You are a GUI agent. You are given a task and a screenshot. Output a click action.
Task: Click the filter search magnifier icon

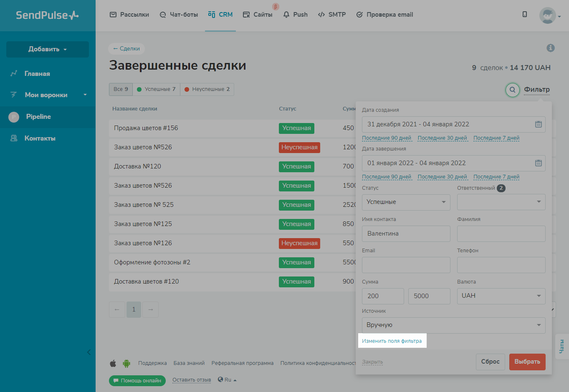tap(512, 90)
